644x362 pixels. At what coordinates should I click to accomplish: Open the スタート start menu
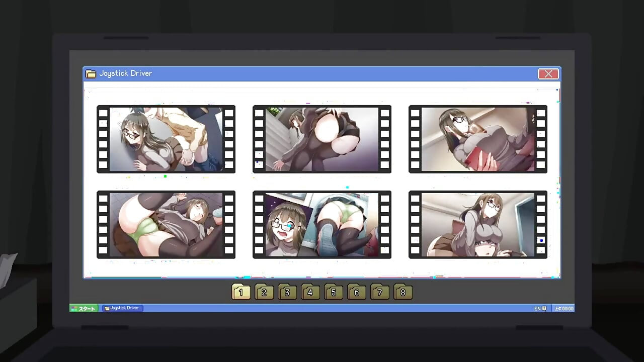point(84,308)
